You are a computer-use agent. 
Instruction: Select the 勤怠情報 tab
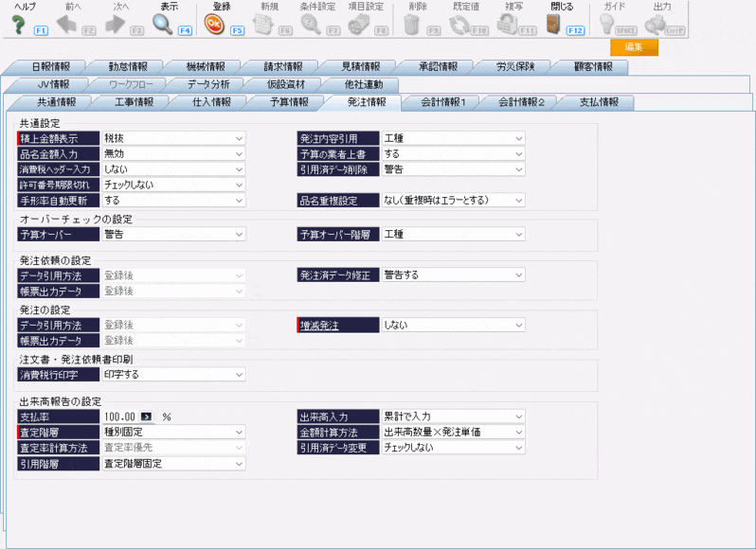[127, 67]
